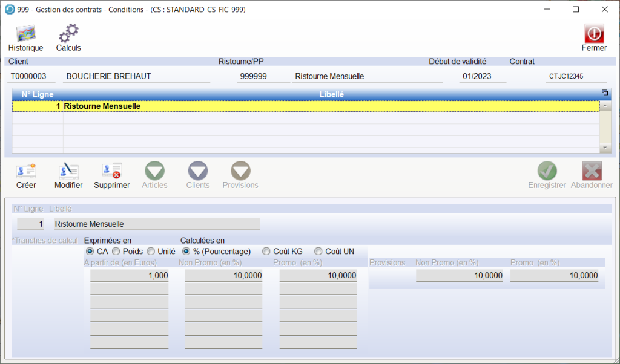The height and width of the screenshot is (364, 620).
Task: Click the Libellé column header
Action: click(x=331, y=94)
